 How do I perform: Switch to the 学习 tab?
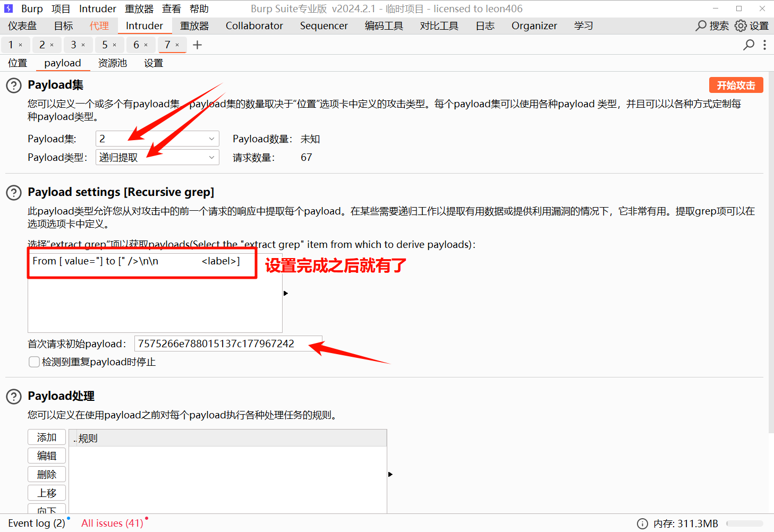pyautogui.click(x=583, y=25)
